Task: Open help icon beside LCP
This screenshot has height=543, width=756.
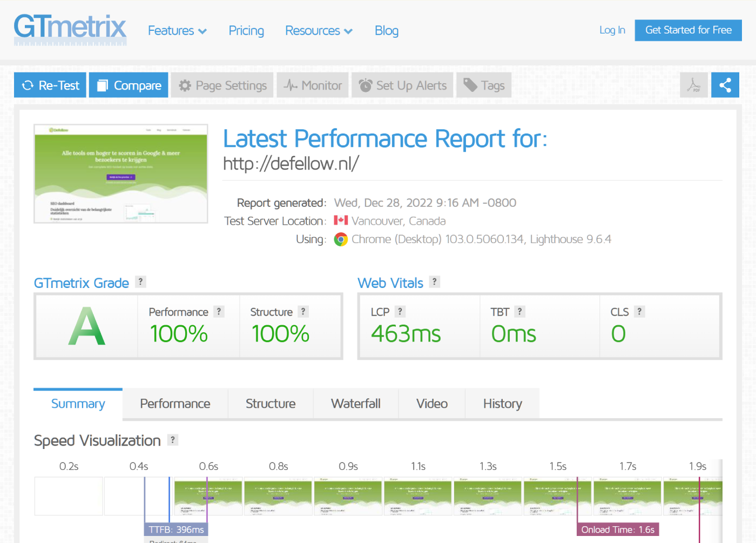Action: [x=400, y=311]
